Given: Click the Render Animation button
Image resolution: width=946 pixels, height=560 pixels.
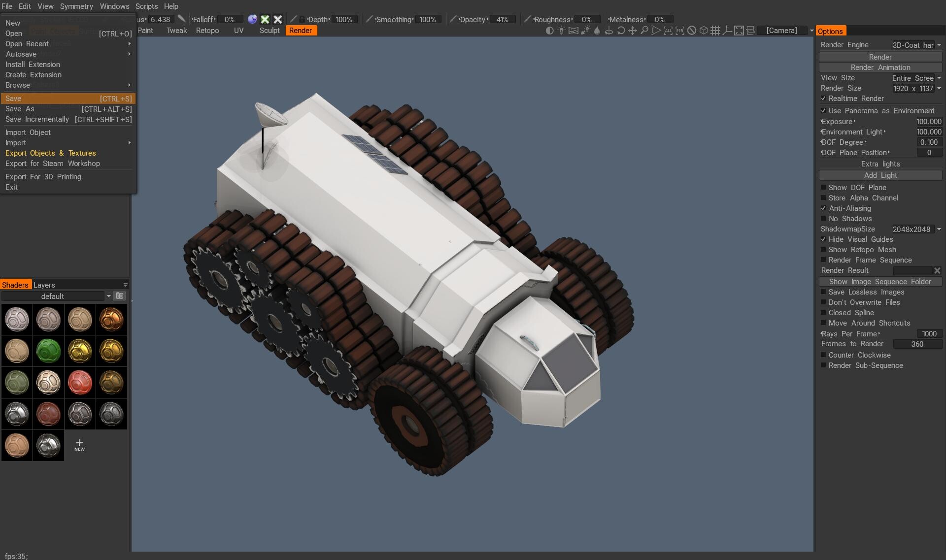Looking at the screenshot, I should tap(880, 67).
